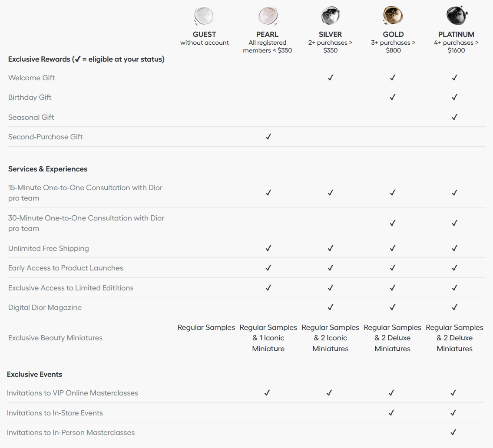Viewport: 493px width, 448px height.
Task: Click Pearl checkmark for Unlimited Free Shipping
Action: click(x=268, y=248)
